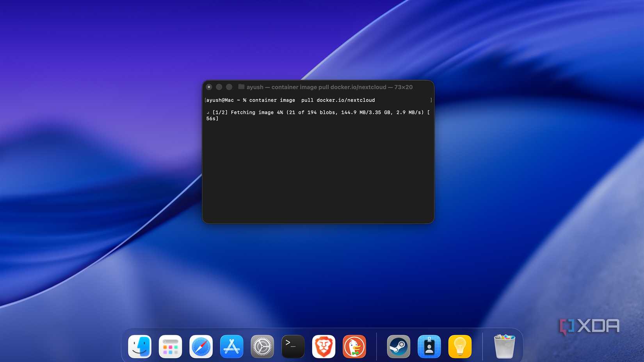Close the Terminal window
This screenshot has height=362, width=644.
point(210,87)
